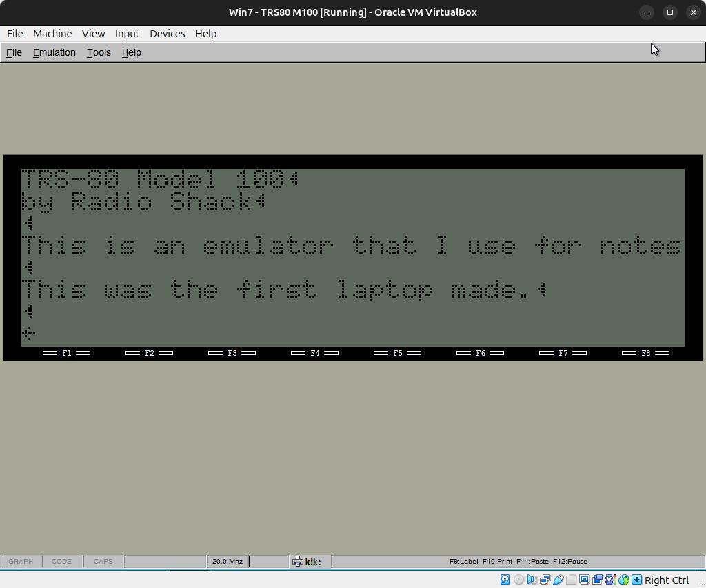The height and width of the screenshot is (588, 706).
Task: Click the 'This is an emulator' line
Action: pyautogui.click(x=352, y=246)
